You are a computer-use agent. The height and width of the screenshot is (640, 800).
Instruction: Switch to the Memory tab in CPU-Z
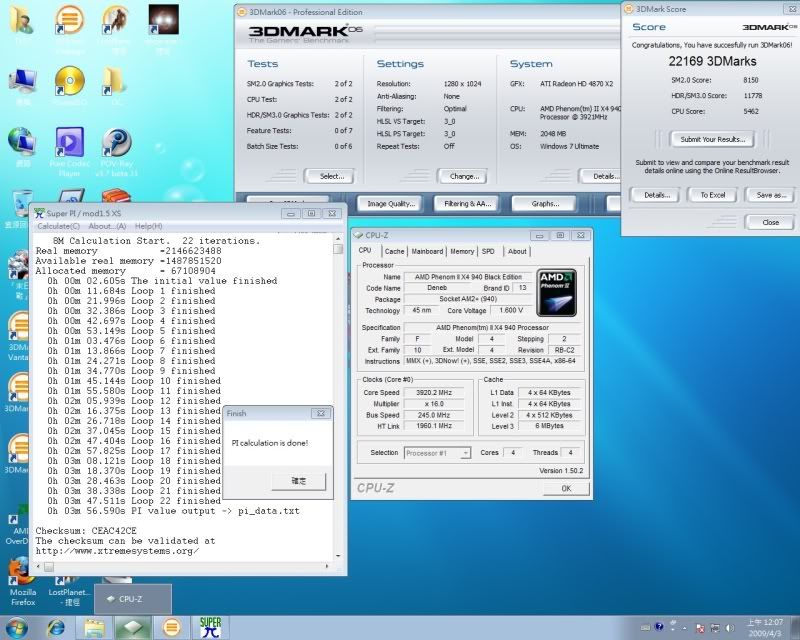462,251
